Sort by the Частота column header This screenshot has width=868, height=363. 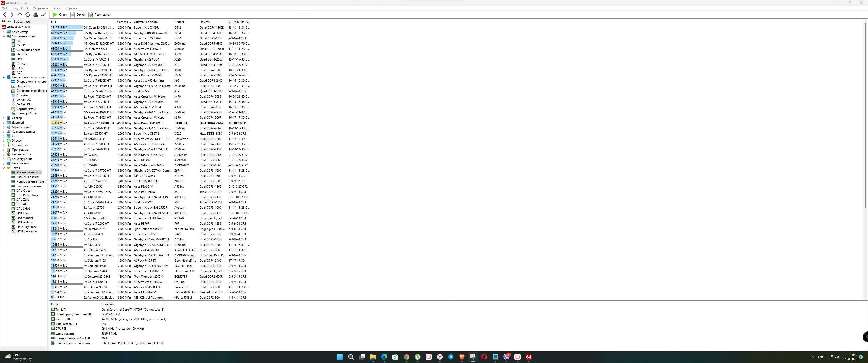[124, 22]
